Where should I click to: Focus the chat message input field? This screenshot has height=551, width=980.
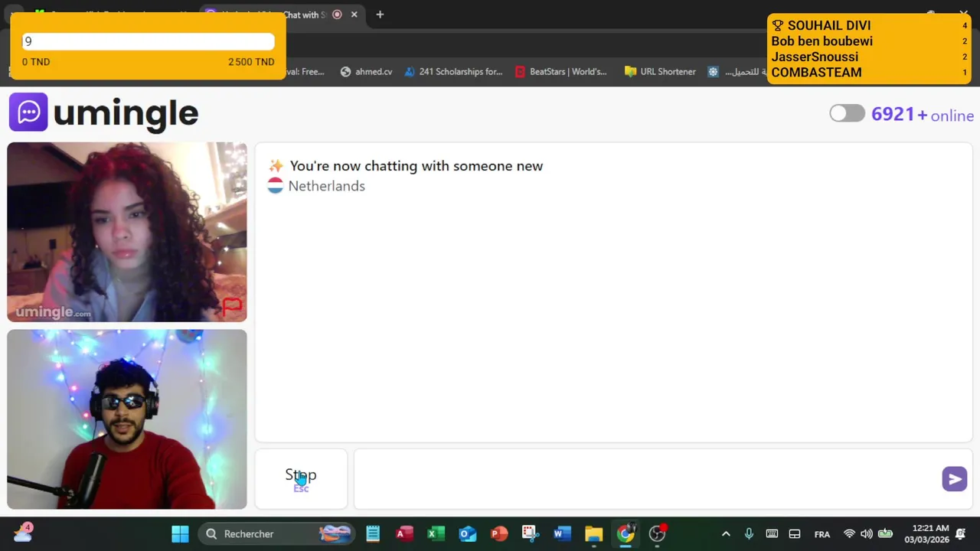(647, 479)
